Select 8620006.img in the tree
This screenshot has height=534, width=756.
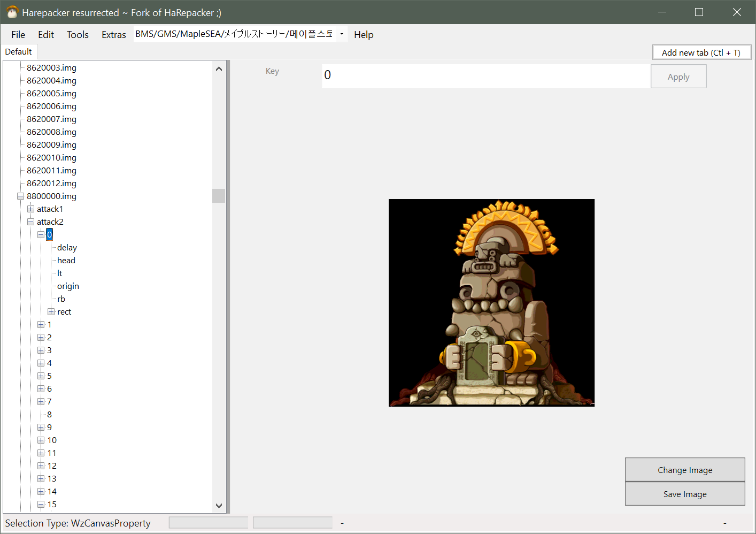(x=51, y=106)
